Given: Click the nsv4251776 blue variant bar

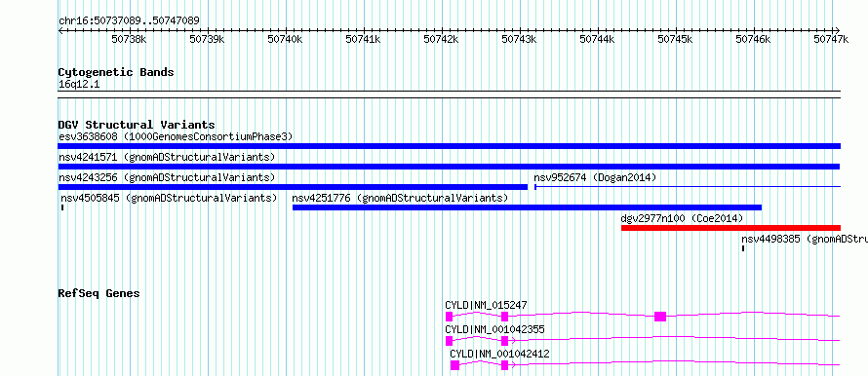Looking at the screenshot, I should (x=527, y=207).
